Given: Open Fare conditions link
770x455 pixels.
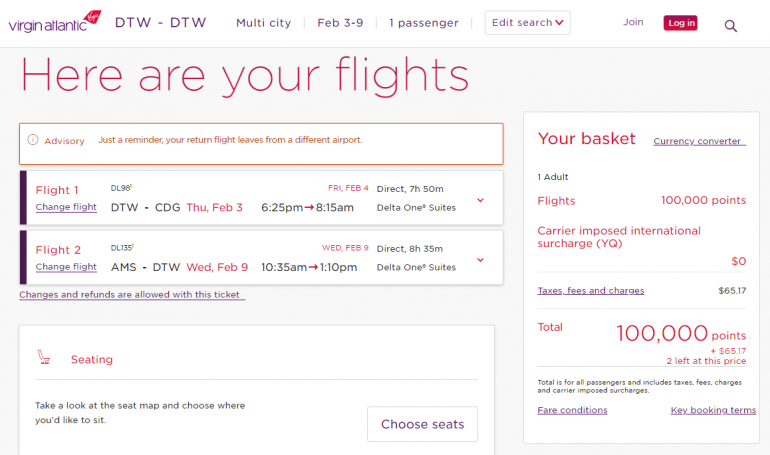Looking at the screenshot, I should tap(572, 410).
